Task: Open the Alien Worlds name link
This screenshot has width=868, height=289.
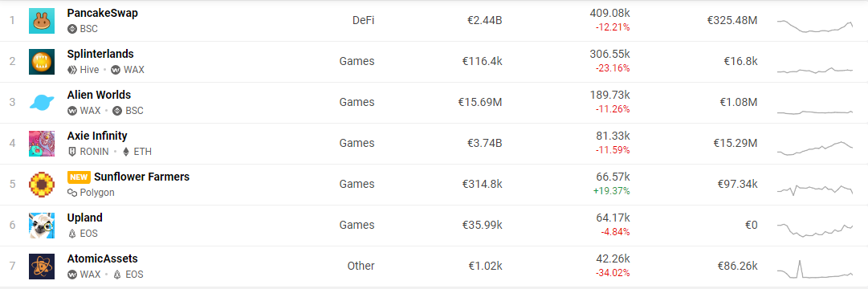Action: [x=99, y=95]
